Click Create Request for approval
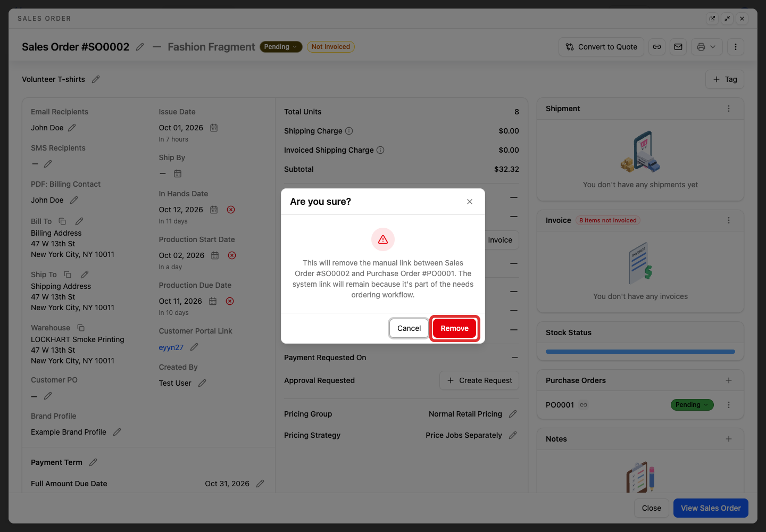The image size is (766, 532). click(479, 380)
